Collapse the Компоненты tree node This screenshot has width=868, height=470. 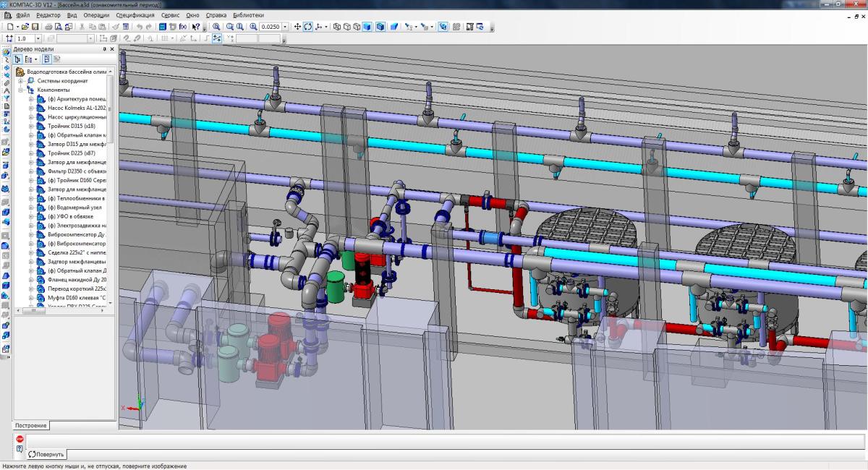21,90
